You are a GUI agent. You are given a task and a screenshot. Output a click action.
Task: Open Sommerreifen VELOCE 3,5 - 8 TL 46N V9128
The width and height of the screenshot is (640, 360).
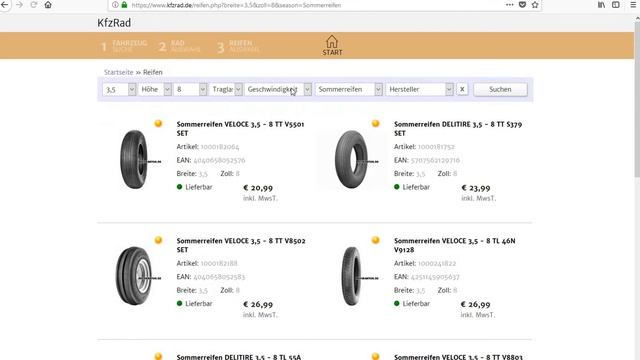[455, 245]
